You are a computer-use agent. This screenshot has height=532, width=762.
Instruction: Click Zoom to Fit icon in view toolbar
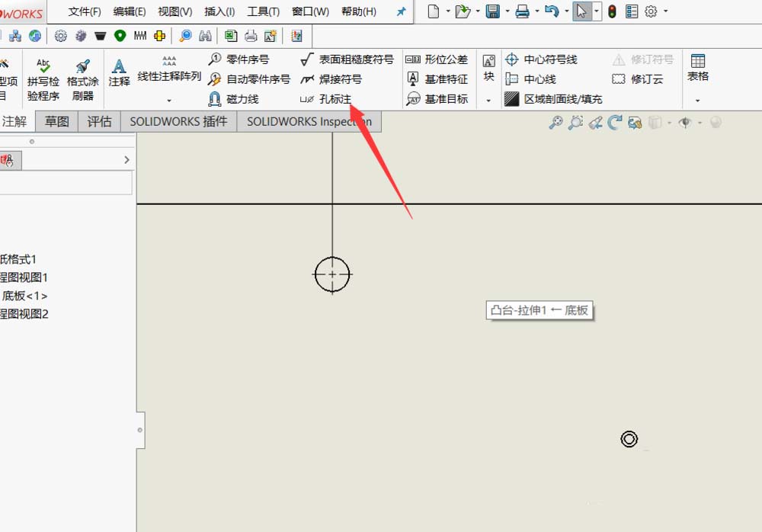556,123
